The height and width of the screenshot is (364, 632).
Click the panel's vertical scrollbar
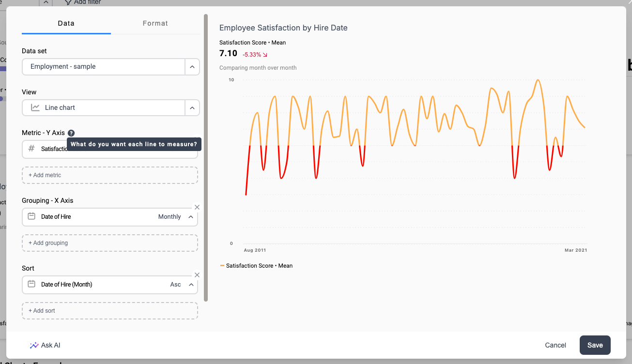(206, 157)
